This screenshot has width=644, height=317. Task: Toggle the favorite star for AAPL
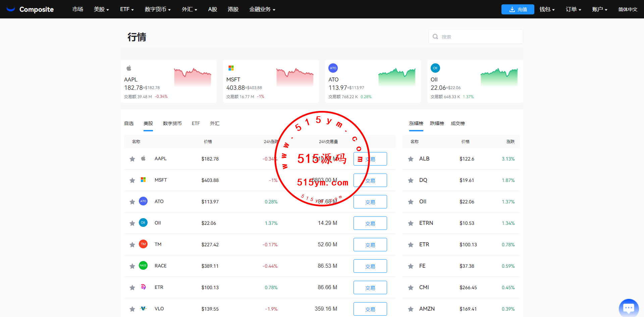(132, 159)
